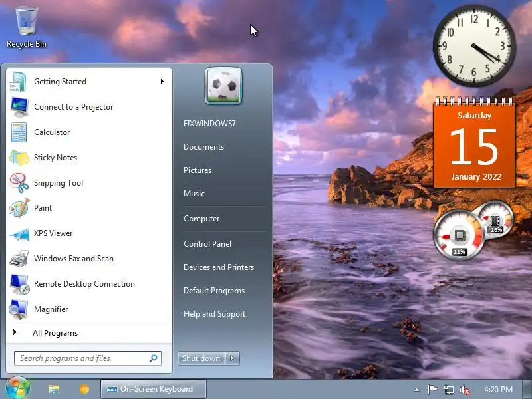Click the analog clock gadget
Viewport: 532px width, 399px height.
pos(474,46)
